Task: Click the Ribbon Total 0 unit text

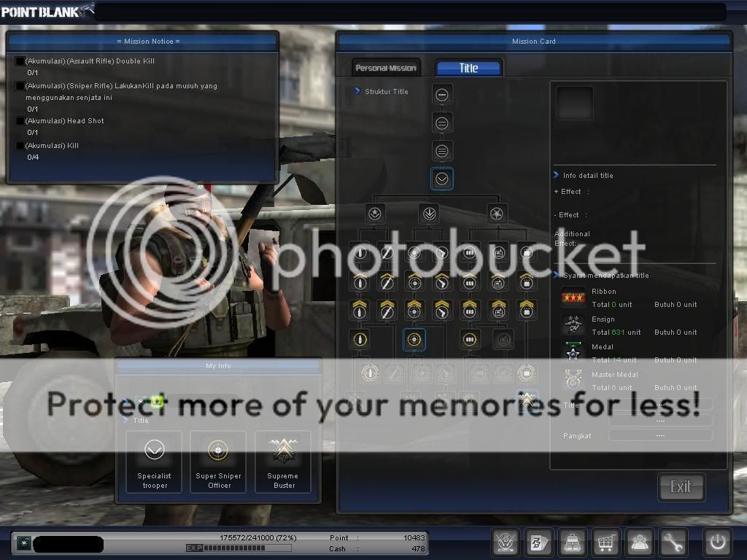Action: (612, 304)
